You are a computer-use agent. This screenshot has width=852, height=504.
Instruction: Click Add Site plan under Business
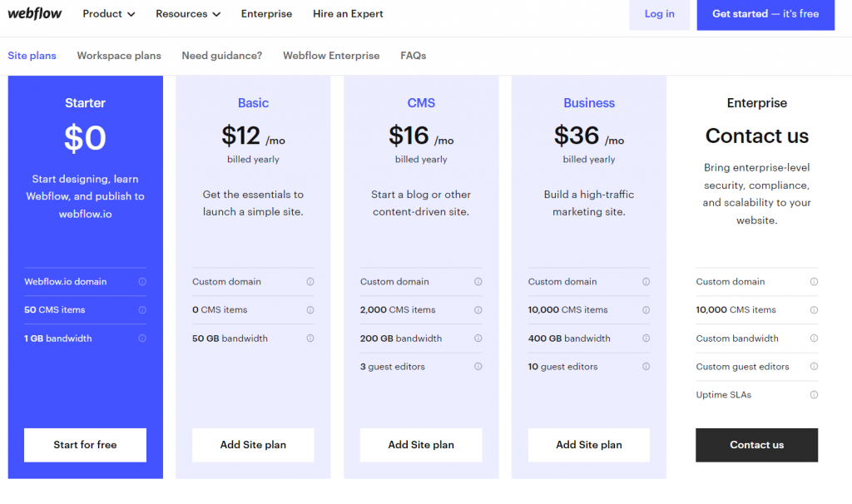click(589, 445)
